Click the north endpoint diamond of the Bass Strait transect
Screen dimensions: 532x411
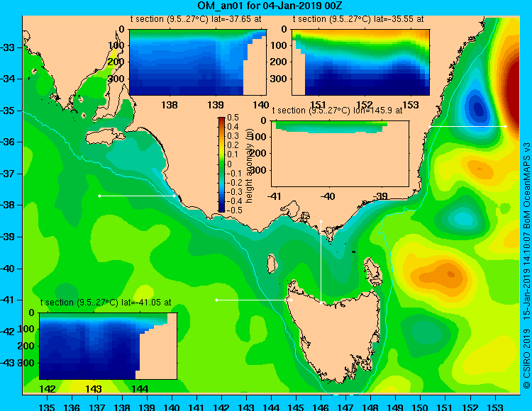(x=321, y=221)
